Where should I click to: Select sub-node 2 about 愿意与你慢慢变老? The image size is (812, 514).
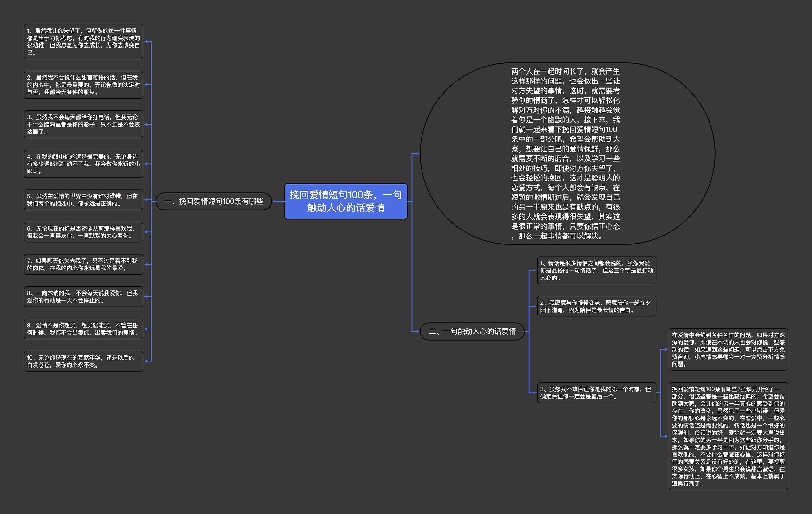(596, 306)
